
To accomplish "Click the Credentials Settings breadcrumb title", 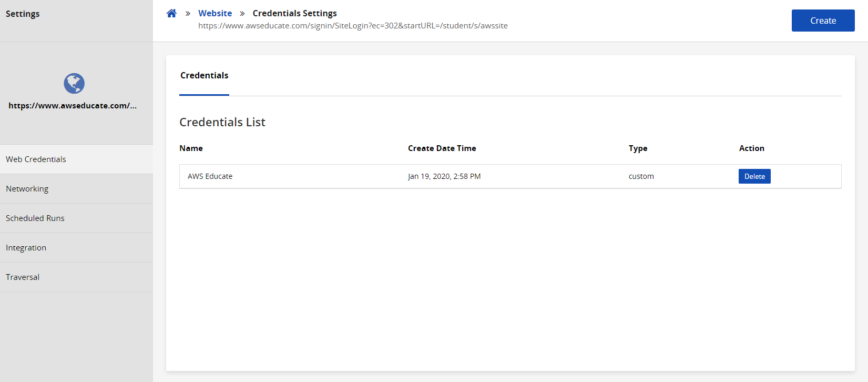I will (294, 13).
